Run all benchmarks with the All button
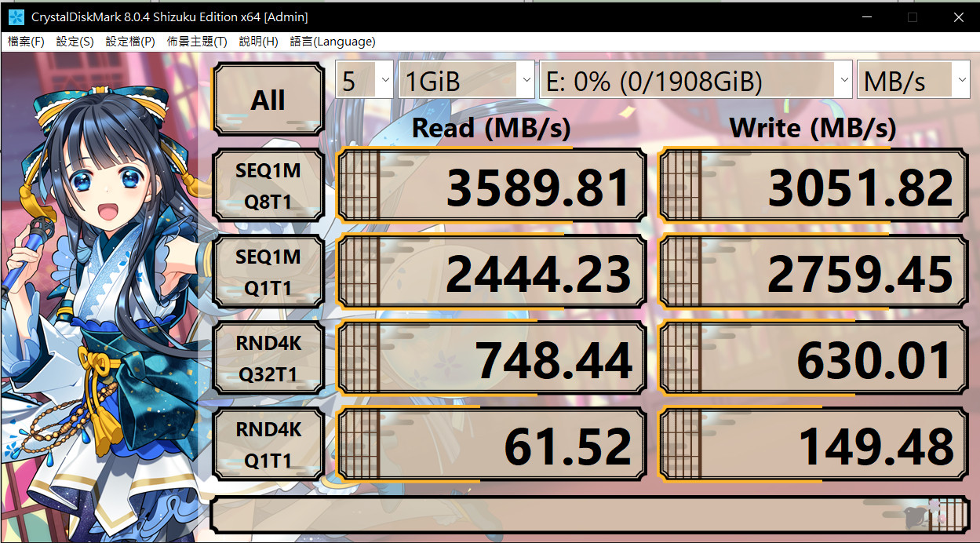Viewport: 980px width, 543px height. coord(268,100)
